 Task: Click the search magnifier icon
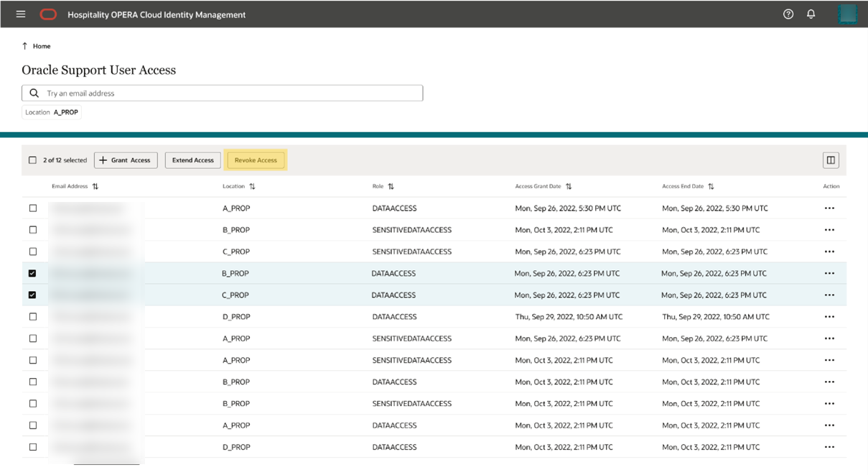coord(33,92)
